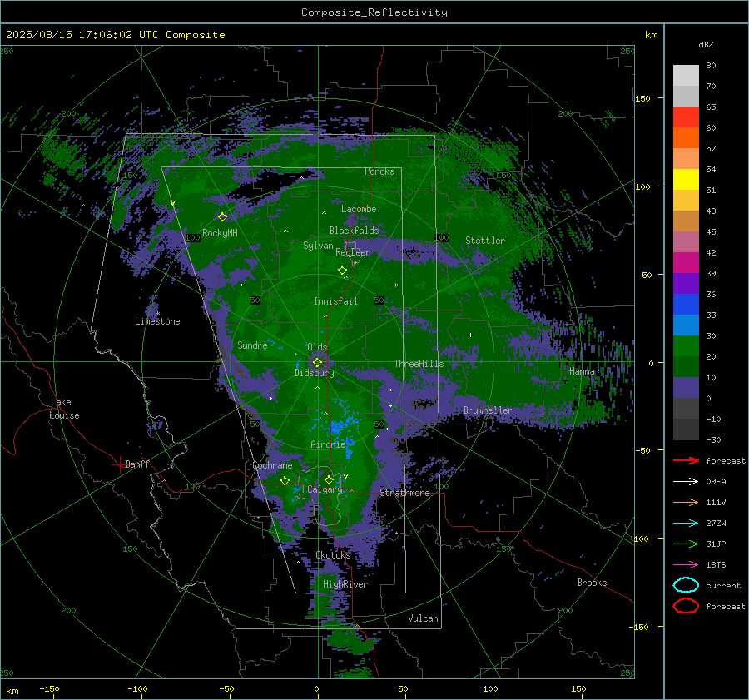Click the green 31JP arrow icon
The height and width of the screenshot is (700, 749).
point(686,544)
